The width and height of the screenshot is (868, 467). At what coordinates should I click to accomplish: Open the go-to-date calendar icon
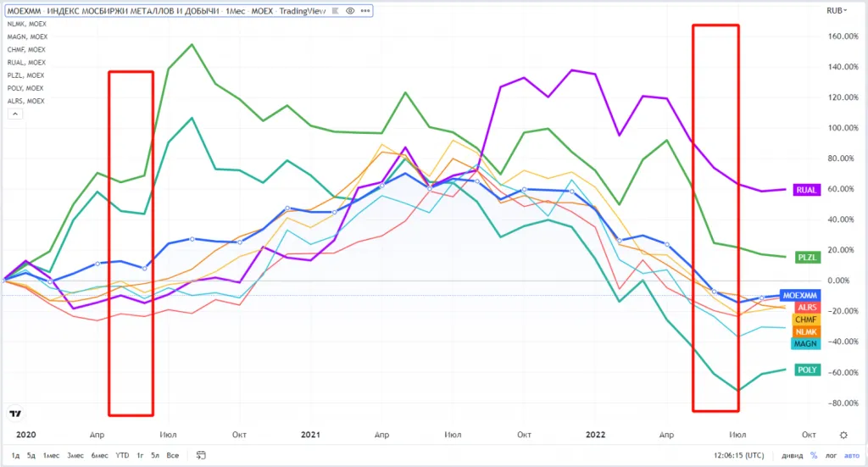click(x=201, y=455)
